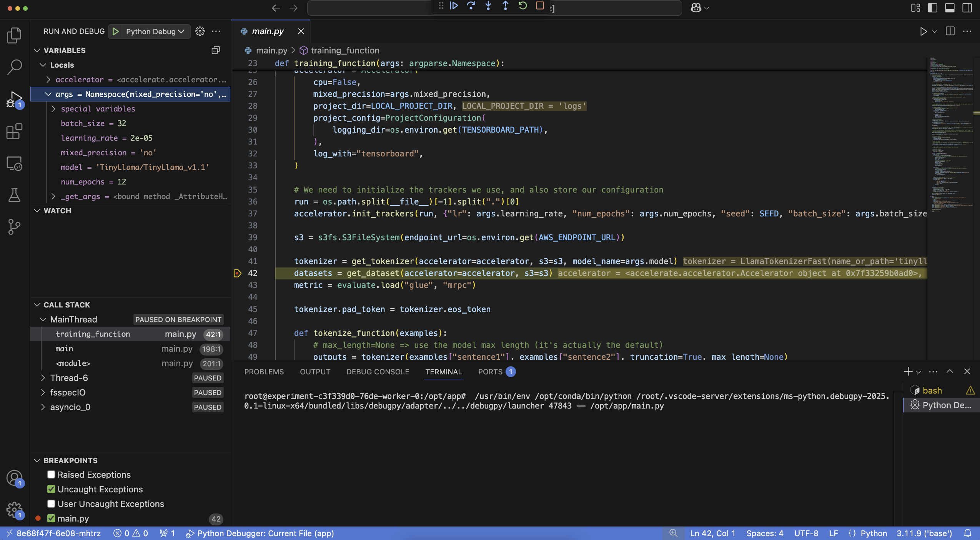980x540 pixels.
Task: Open the Source Control view
Action: click(x=14, y=227)
